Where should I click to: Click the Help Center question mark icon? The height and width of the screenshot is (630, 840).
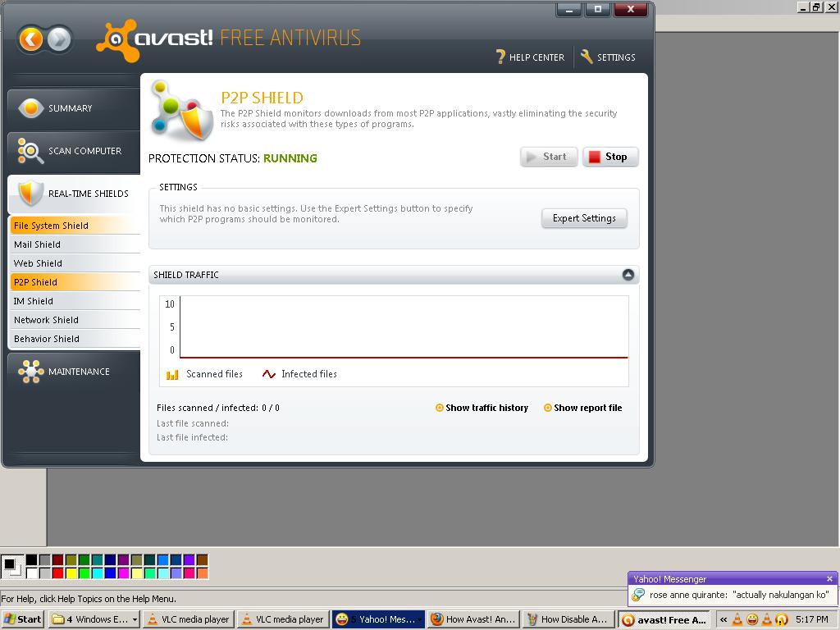(x=500, y=57)
